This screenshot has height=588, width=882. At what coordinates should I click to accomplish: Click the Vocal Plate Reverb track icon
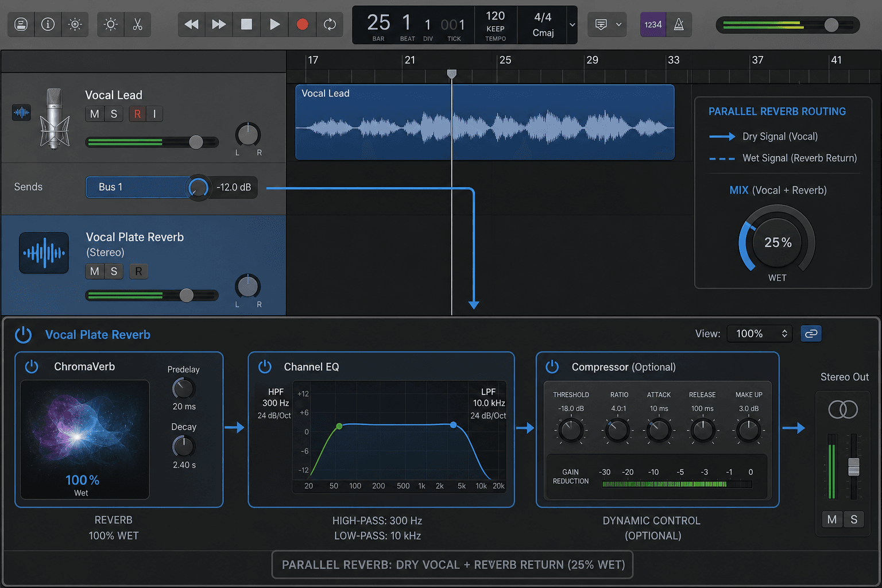(x=44, y=253)
